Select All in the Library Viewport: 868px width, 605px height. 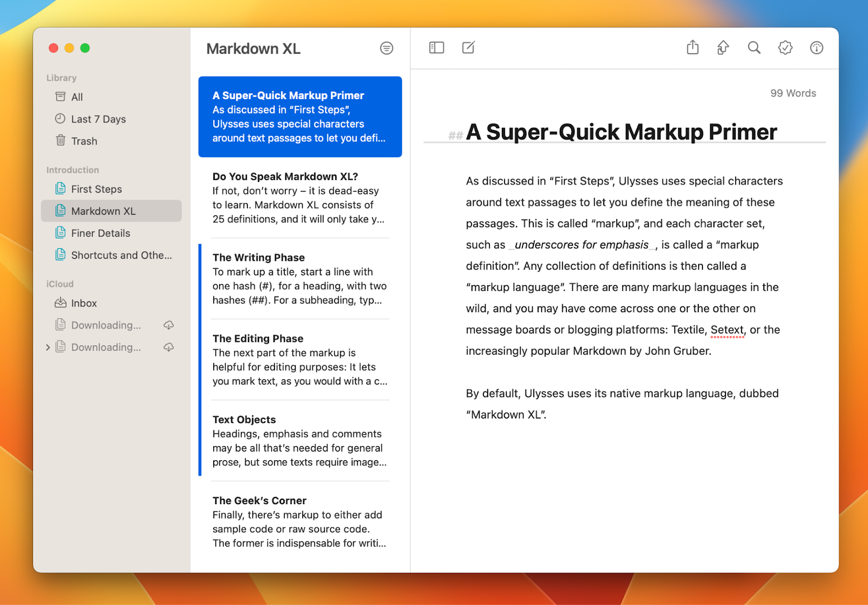click(111, 97)
